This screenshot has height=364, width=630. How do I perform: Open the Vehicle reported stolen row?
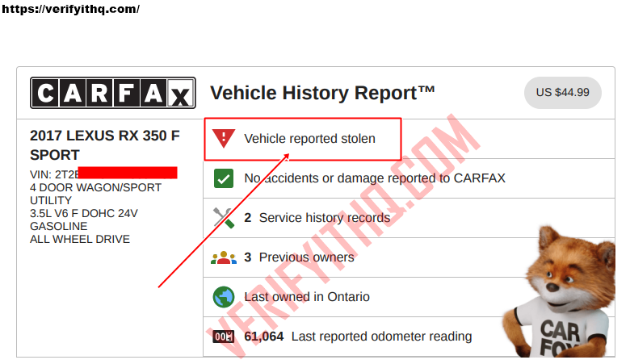point(309,139)
